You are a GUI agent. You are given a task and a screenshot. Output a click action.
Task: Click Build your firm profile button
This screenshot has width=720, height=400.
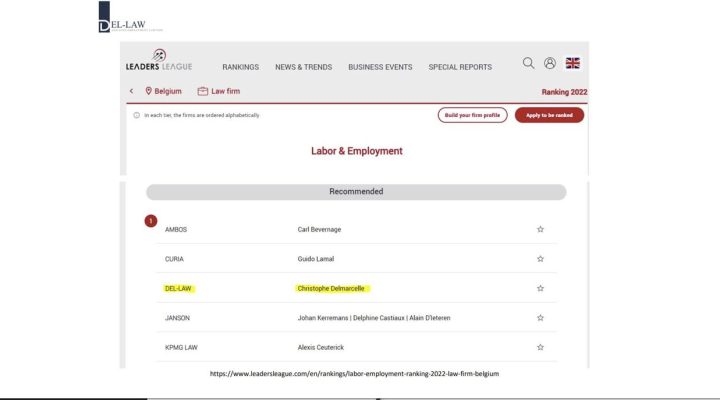472,115
